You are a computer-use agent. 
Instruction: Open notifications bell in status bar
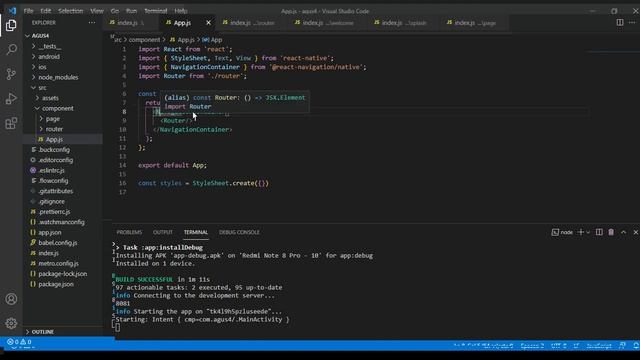click(x=636, y=346)
